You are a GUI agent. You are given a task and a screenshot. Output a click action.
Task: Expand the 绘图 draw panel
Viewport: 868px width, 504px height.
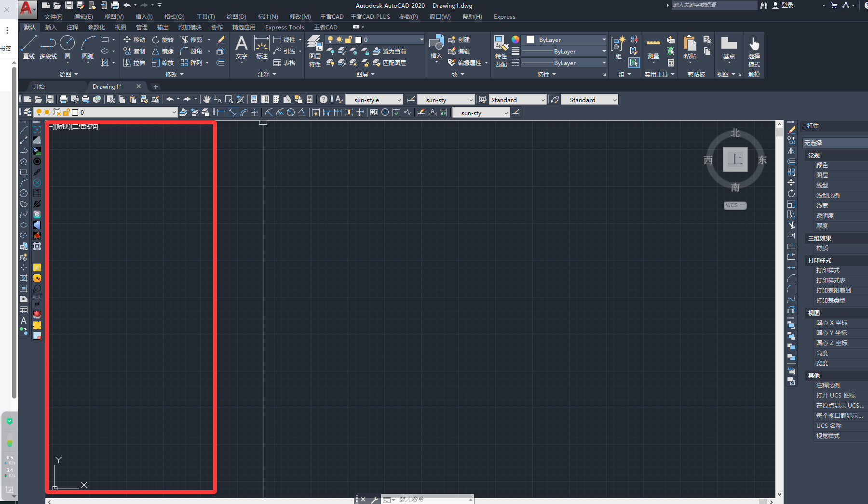pos(68,74)
